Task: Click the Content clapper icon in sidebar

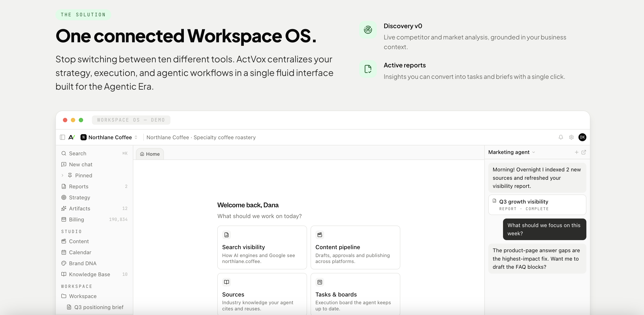Action: click(x=64, y=241)
